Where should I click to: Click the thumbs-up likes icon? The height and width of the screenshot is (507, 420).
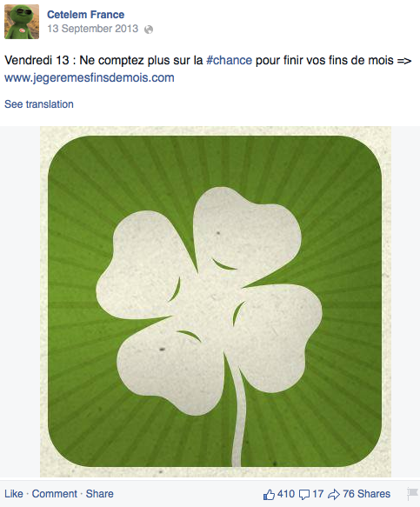click(269, 494)
